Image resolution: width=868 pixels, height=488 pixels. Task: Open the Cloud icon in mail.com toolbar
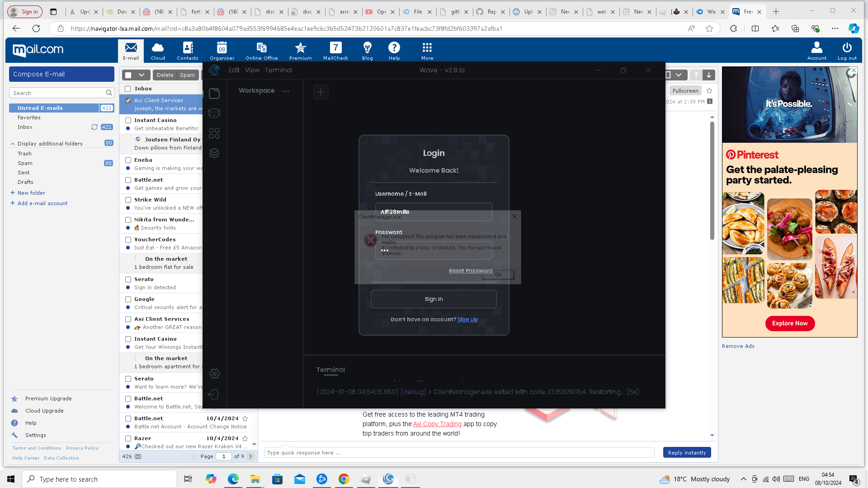[158, 51]
